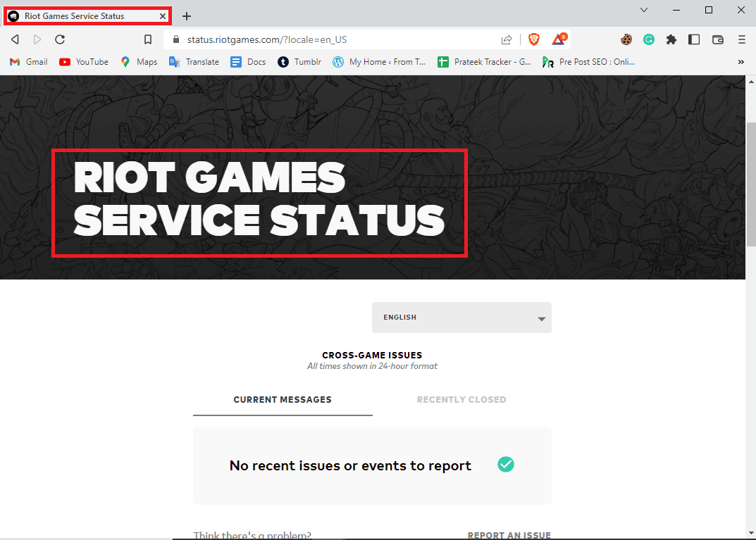
Task: Click the scrollbar's down arrow
Action: point(750,533)
